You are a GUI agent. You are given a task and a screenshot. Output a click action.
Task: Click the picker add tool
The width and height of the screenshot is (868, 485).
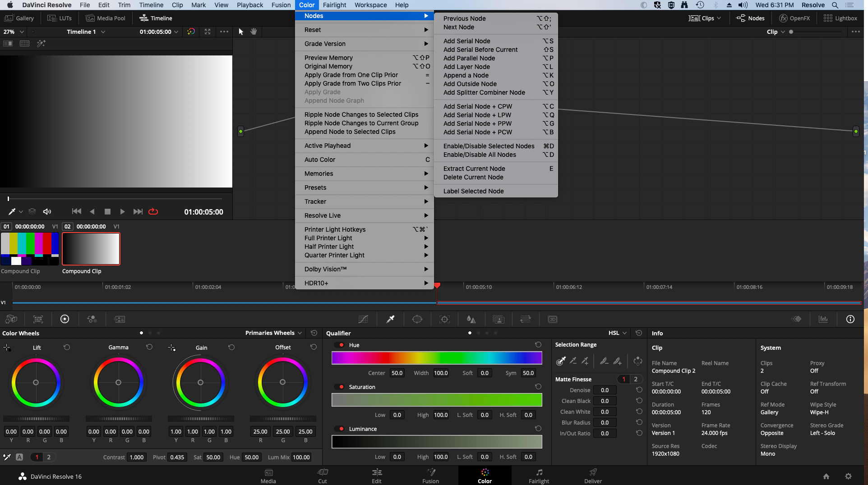pyautogui.click(x=585, y=361)
